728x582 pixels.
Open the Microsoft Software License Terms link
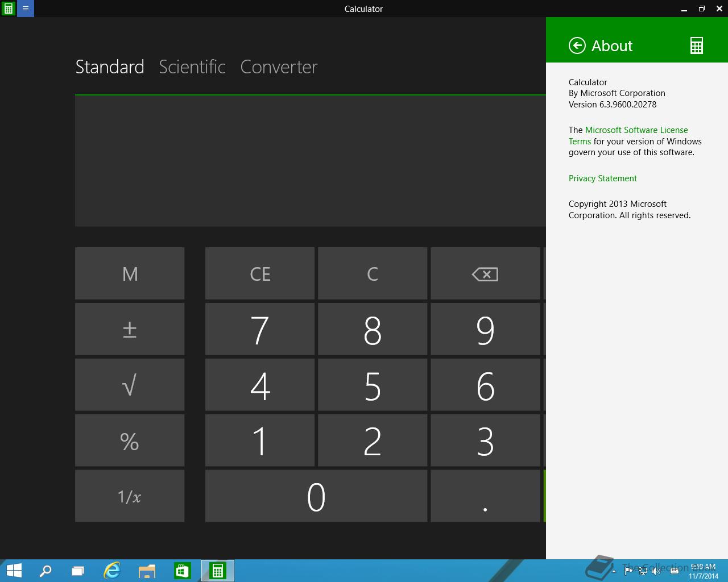628,135
